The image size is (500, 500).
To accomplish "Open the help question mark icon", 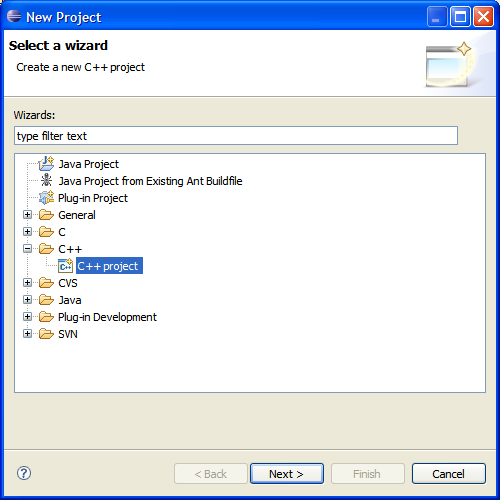I will pos(24,473).
